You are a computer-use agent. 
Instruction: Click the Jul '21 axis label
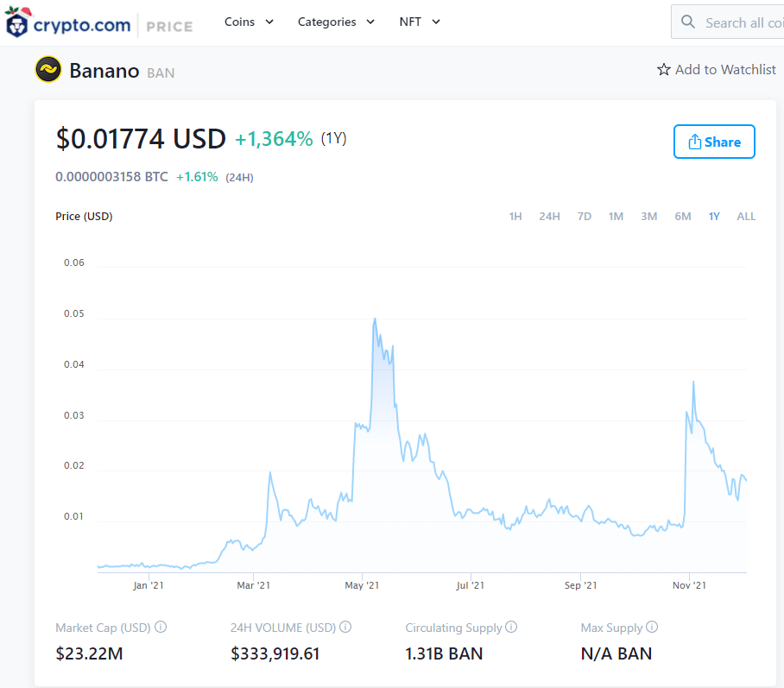coord(470,585)
